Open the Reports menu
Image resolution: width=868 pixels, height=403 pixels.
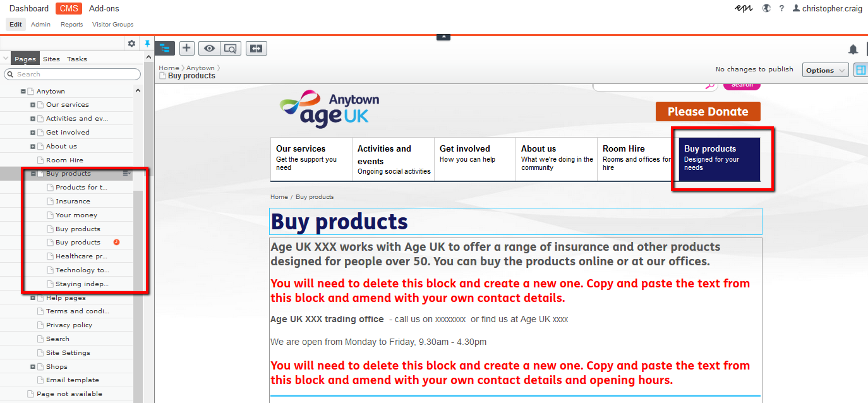tap(71, 25)
